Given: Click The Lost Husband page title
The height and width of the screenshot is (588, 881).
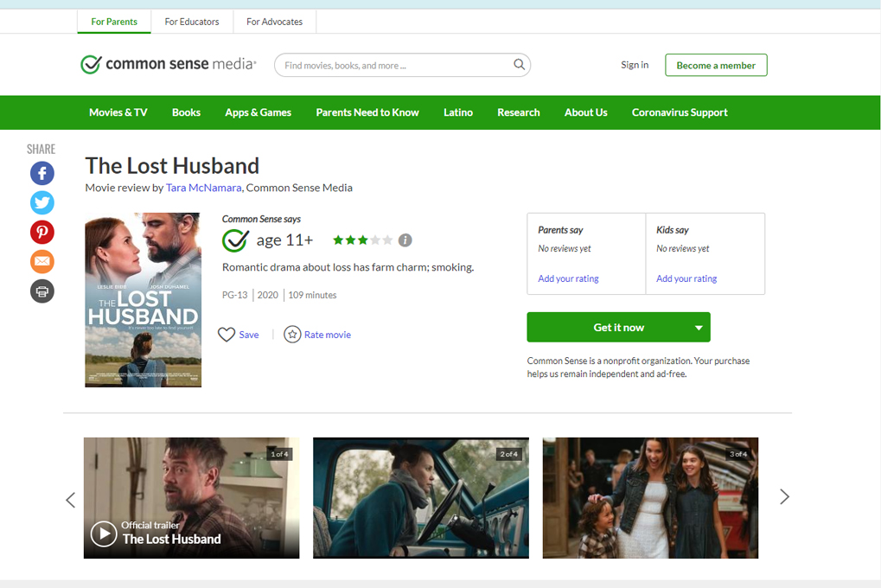Looking at the screenshot, I should (172, 166).
